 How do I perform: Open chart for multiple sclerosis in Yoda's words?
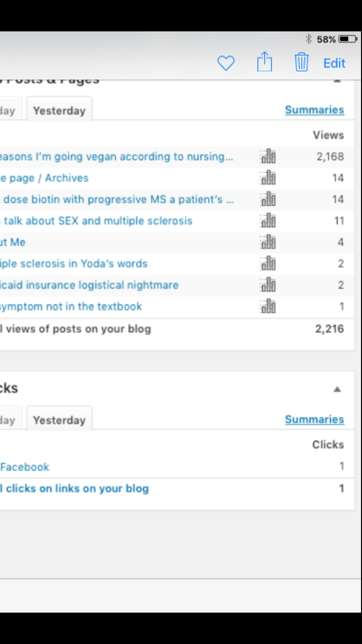[x=268, y=263]
